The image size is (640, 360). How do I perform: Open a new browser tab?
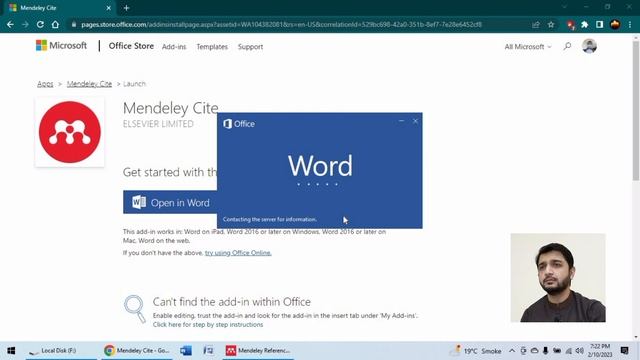(126, 8)
